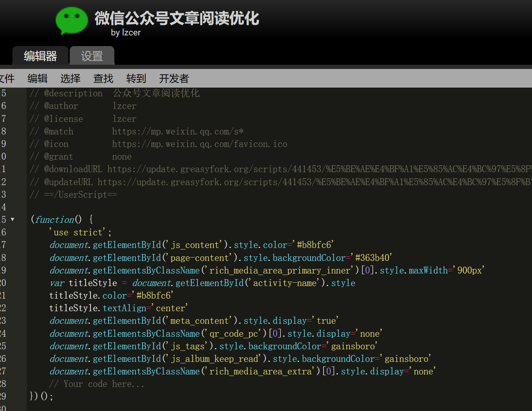Screen dimensions: 532x411
Task: Open the 转到 menu
Action: point(136,78)
